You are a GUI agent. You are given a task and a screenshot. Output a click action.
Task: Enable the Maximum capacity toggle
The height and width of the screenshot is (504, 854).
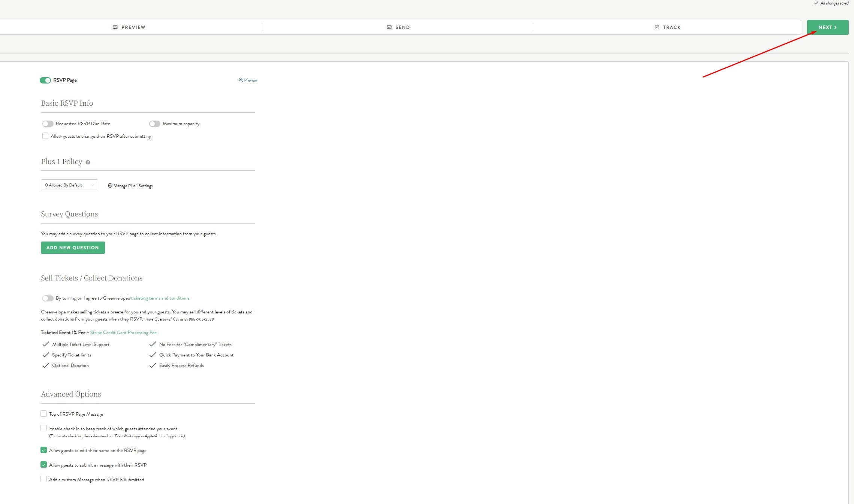[x=154, y=124]
